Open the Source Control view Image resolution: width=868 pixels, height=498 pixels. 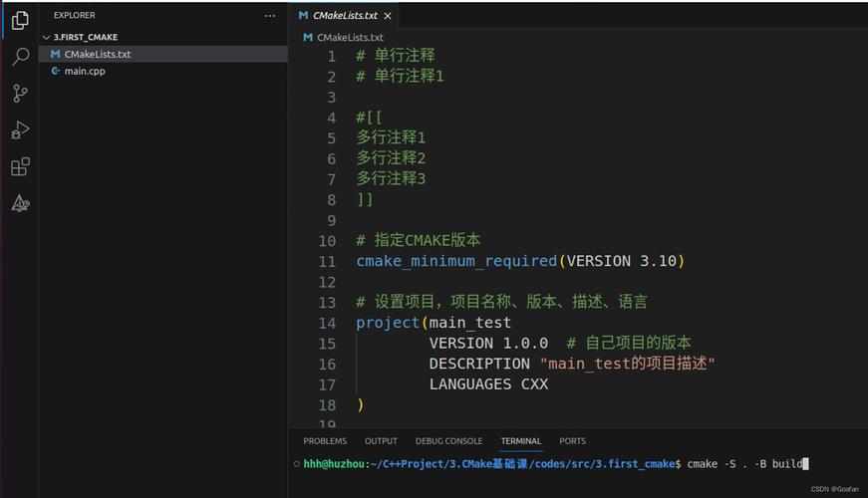click(x=20, y=94)
